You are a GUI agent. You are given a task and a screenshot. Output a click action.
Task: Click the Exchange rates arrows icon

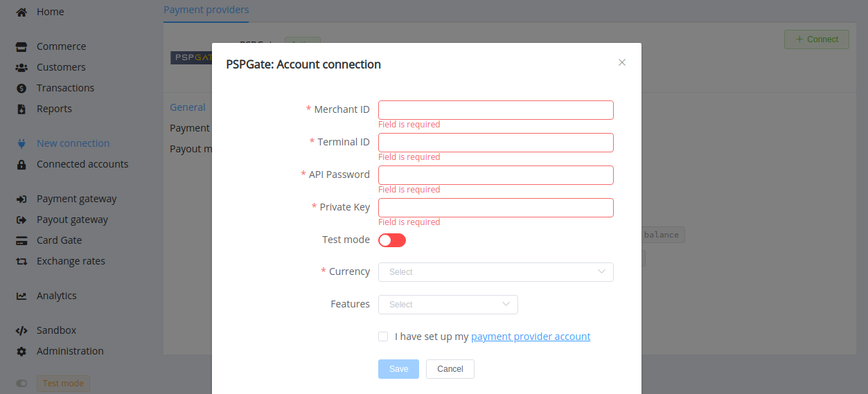pos(21,261)
